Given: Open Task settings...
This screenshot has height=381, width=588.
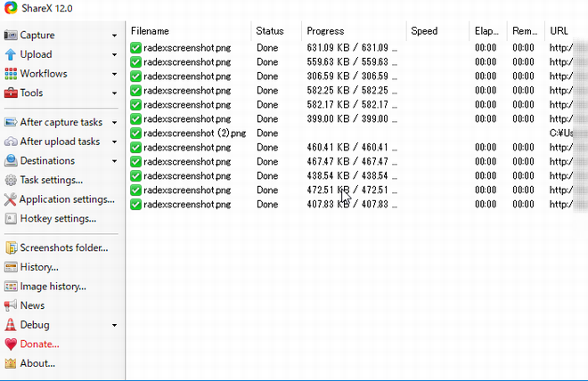Looking at the screenshot, I should click(52, 180).
